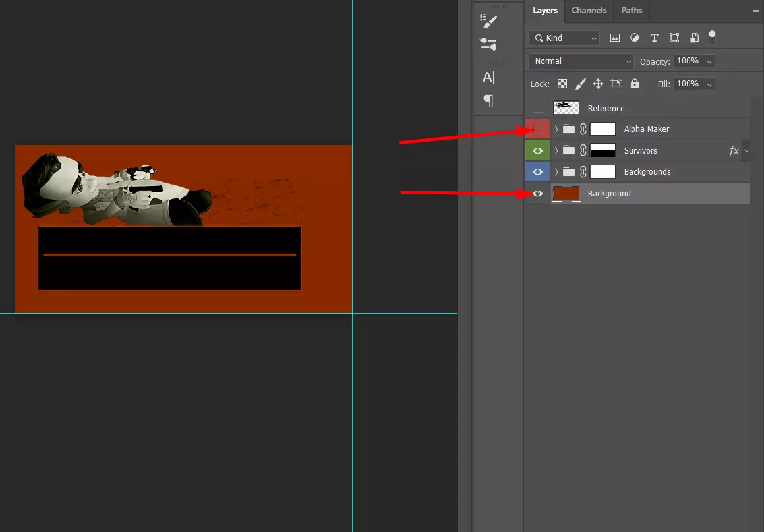Select the Backgrounds group name

tap(647, 171)
